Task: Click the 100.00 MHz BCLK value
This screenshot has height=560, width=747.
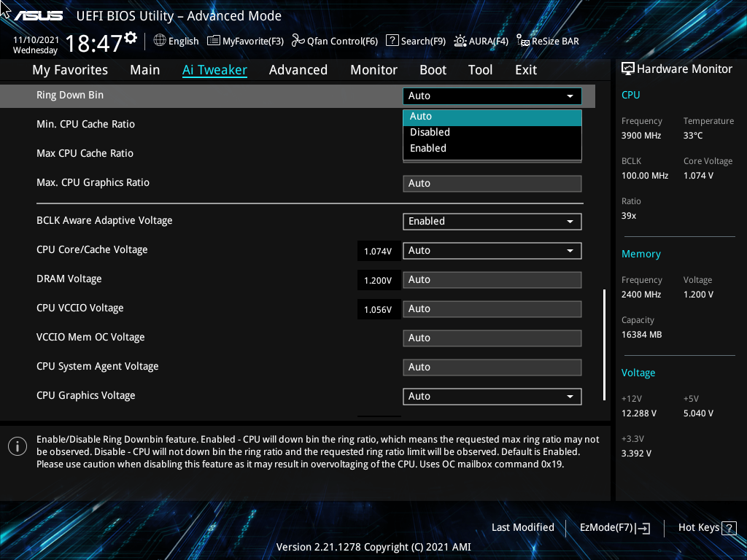Action: point(645,176)
